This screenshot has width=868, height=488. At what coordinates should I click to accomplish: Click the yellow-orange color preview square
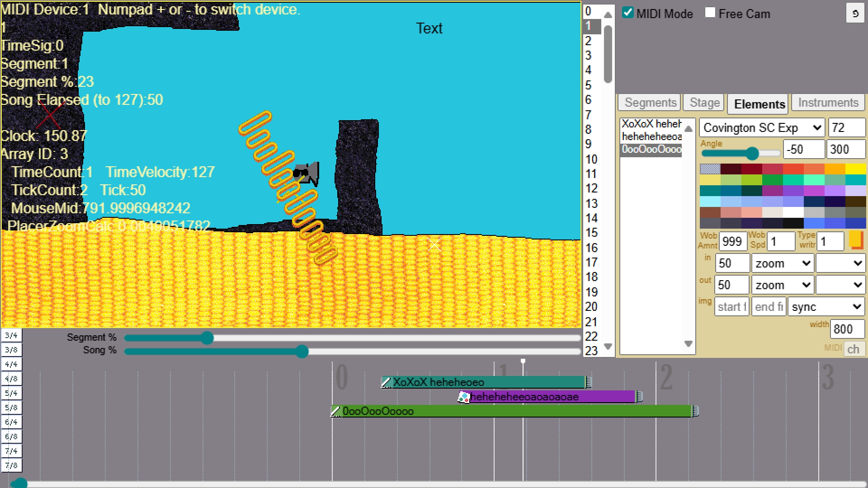856,240
